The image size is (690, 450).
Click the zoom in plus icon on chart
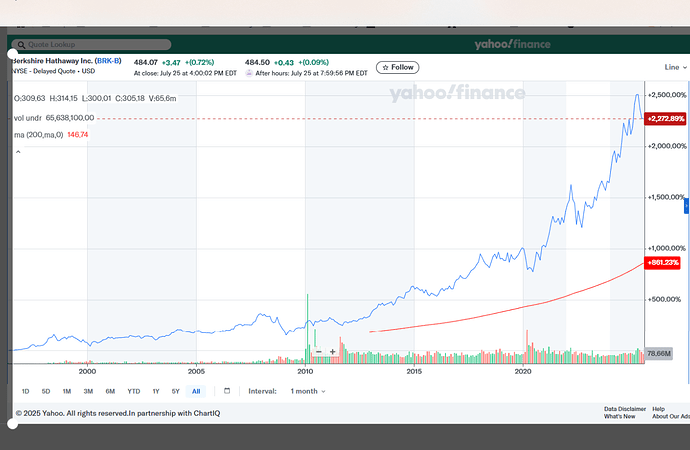pyautogui.click(x=333, y=352)
